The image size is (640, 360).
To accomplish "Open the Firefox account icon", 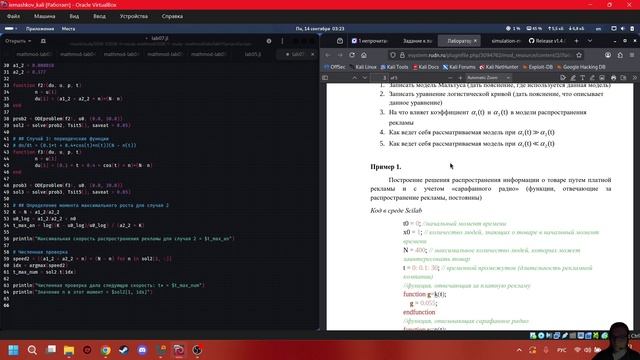I will [x=608, y=55].
